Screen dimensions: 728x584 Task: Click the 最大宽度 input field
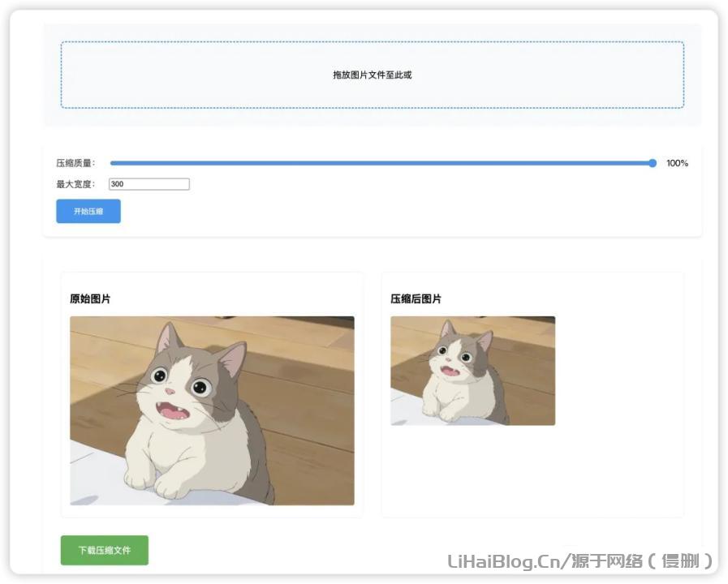point(149,184)
